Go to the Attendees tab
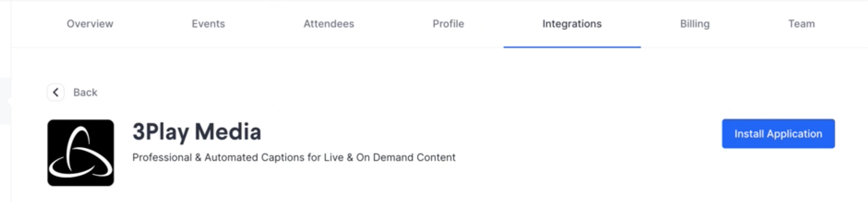 pyautogui.click(x=328, y=24)
